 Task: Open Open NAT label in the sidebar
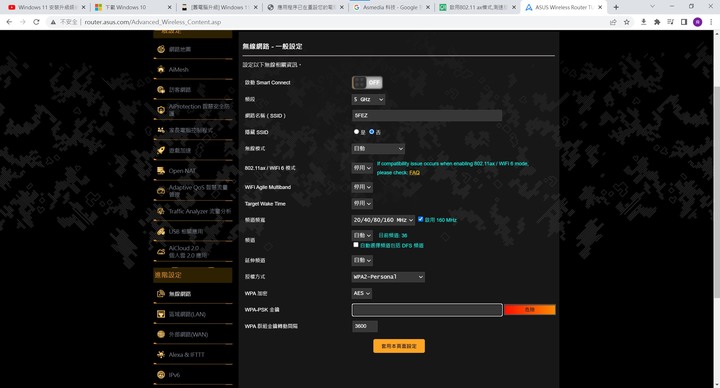pos(182,171)
